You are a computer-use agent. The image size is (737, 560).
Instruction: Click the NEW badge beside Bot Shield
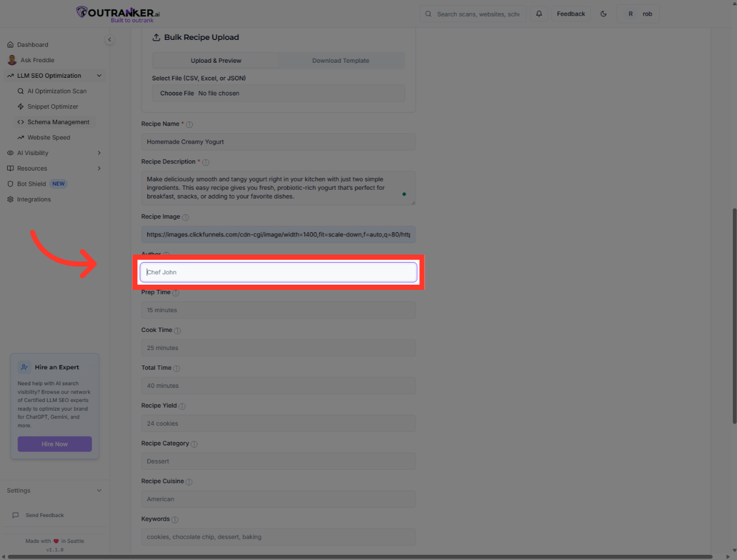(x=59, y=184)
